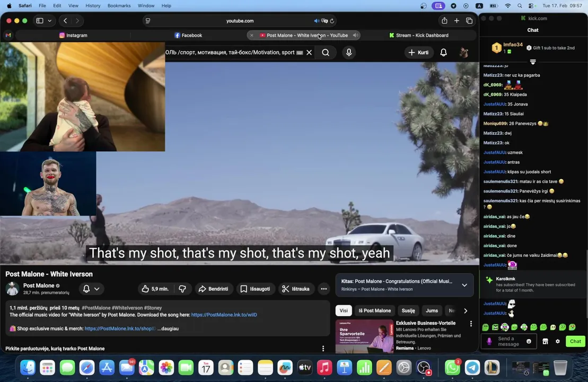The width and height of the screenshot is (588, 382).
Task: Go back in Safari
Action: pyautogui.click(x=65, y=21)
